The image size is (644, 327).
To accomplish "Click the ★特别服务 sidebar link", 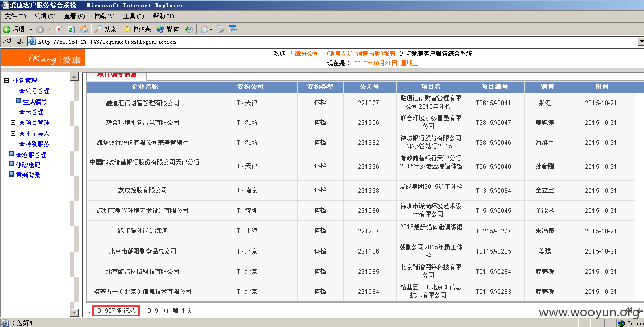I will click(x=34, y=144).
